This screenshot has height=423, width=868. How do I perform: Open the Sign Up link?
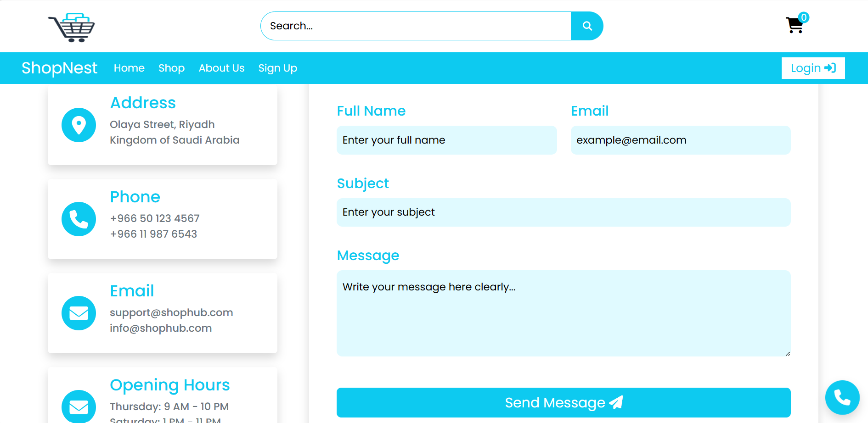277,68
